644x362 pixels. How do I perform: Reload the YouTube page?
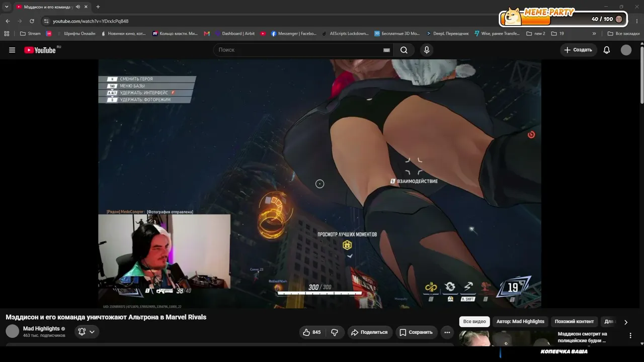coord(32,21)
